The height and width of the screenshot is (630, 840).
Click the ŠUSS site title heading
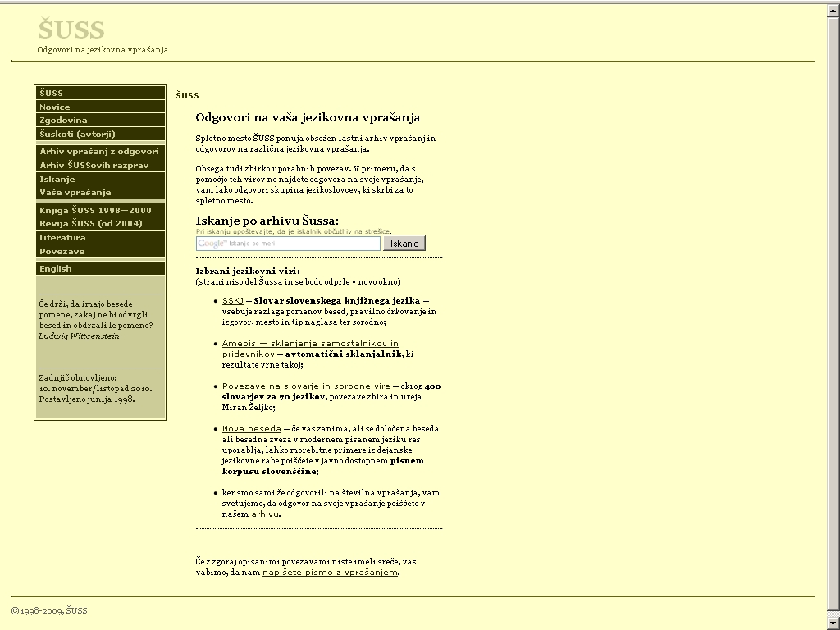(71, 30)
